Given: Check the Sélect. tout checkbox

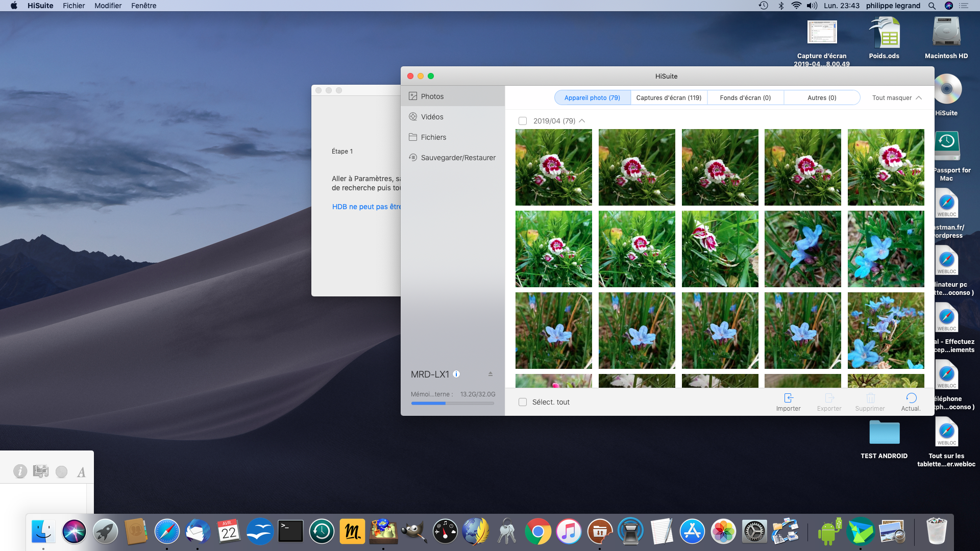Looking at the screenshot, I should coord(523,402).
